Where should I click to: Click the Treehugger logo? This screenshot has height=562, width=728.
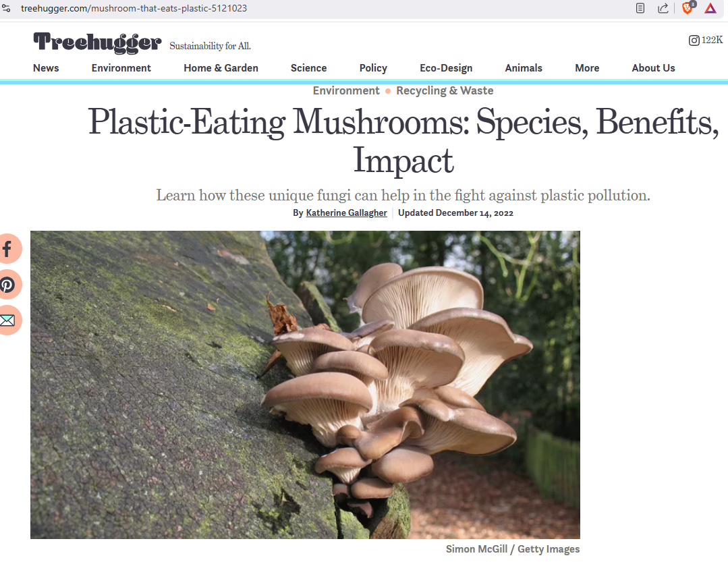point(98,43)
